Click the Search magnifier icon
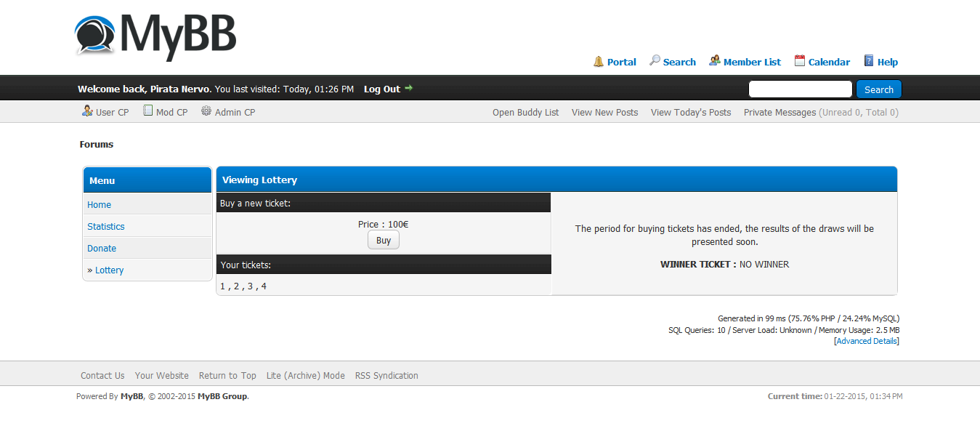The width and height of the screenshot is (980, 442). 655,60
